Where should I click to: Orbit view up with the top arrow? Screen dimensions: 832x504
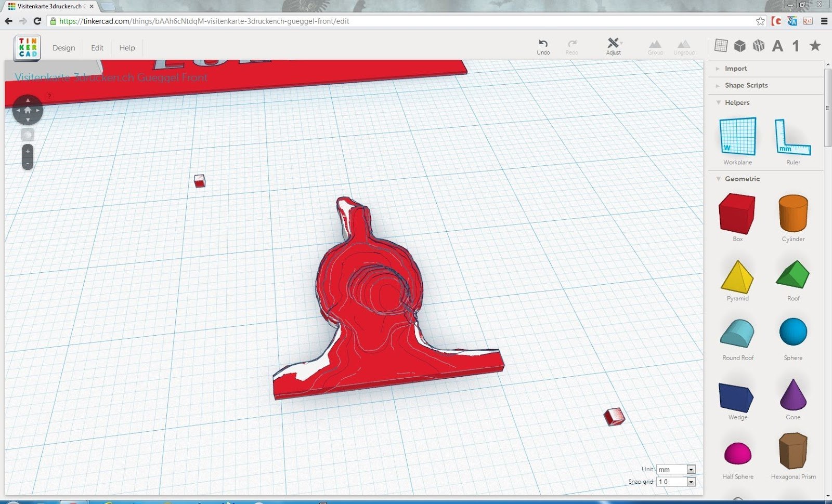point(28,100)
